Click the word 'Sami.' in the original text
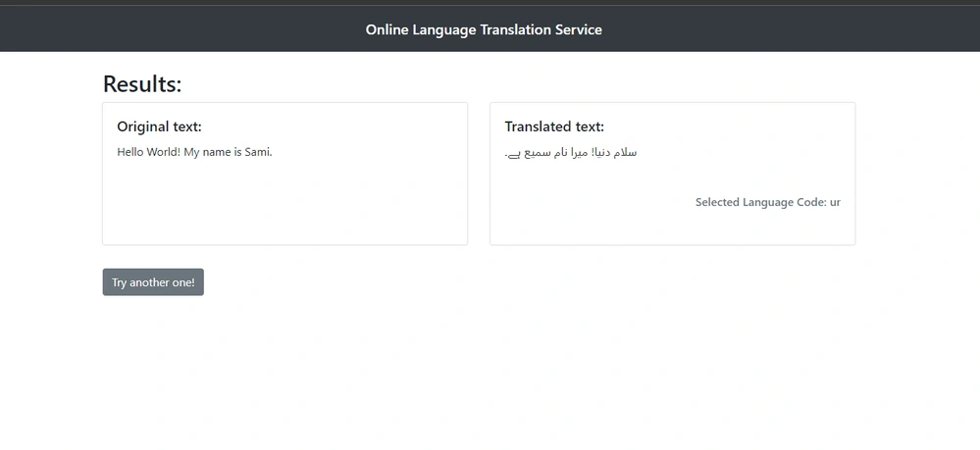The height and width of the screenshot is (450, 980). 258,152
